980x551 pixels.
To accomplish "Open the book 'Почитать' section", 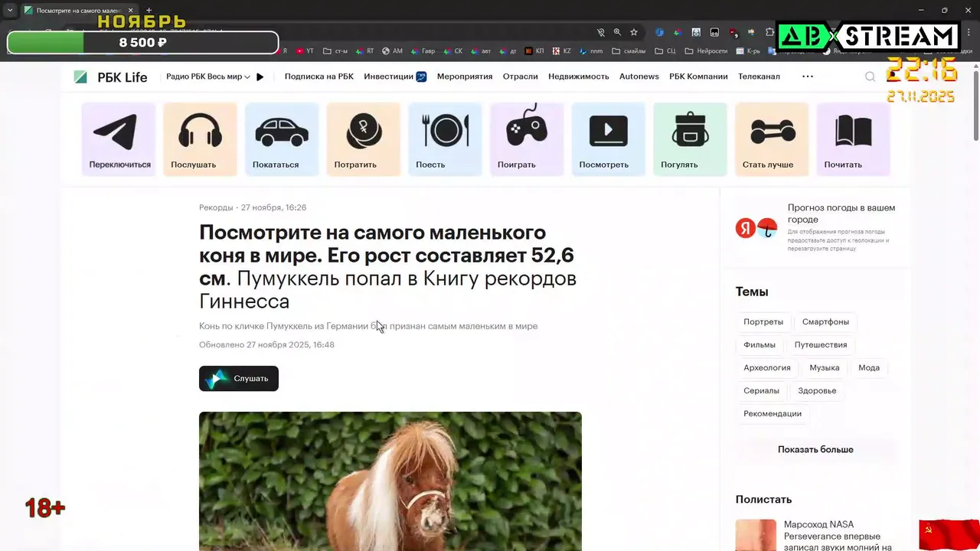I will 854,139.
